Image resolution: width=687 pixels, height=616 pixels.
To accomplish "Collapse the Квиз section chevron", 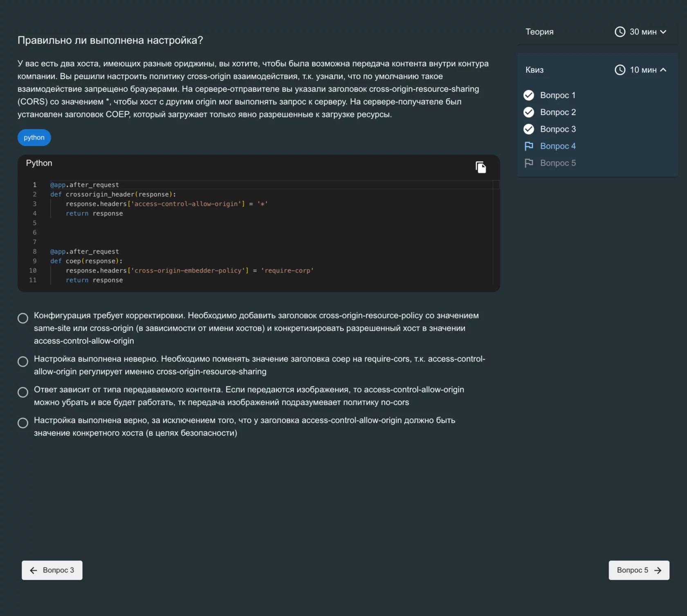I will coord(663,70).
